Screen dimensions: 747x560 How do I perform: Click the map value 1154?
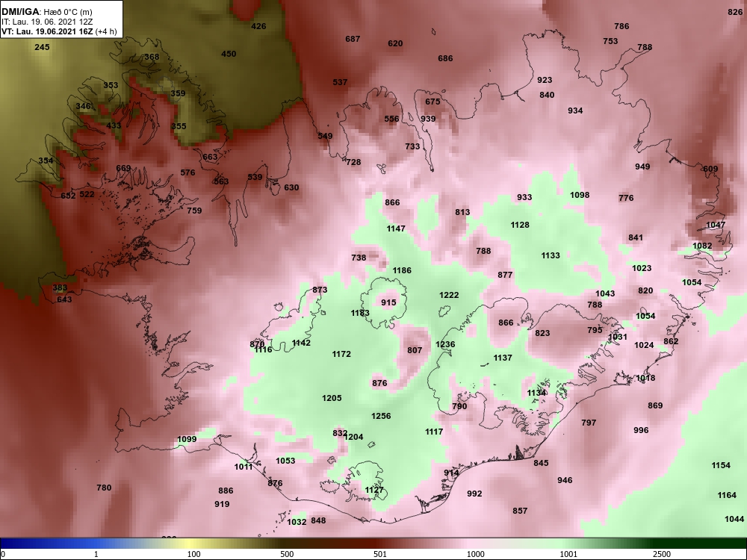(720, 465)
